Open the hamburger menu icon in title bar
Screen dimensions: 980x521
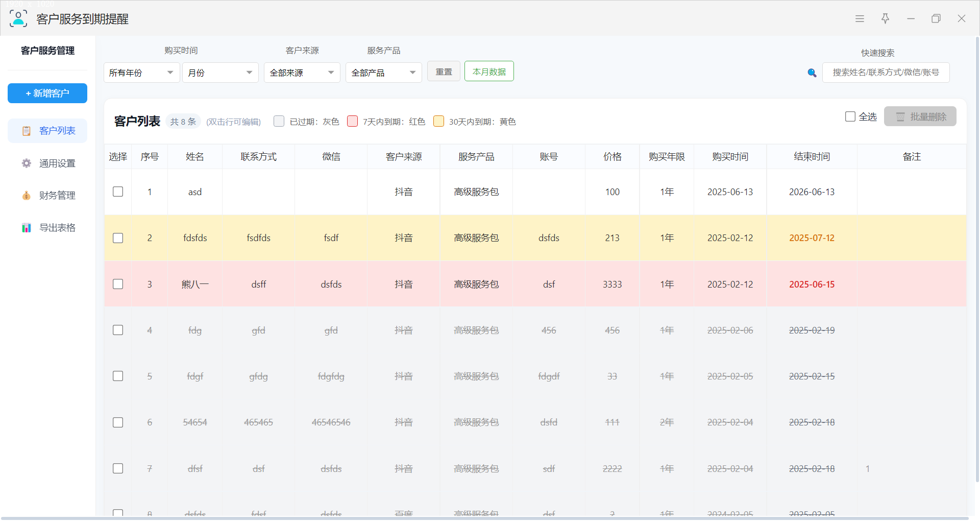(860, 18)
